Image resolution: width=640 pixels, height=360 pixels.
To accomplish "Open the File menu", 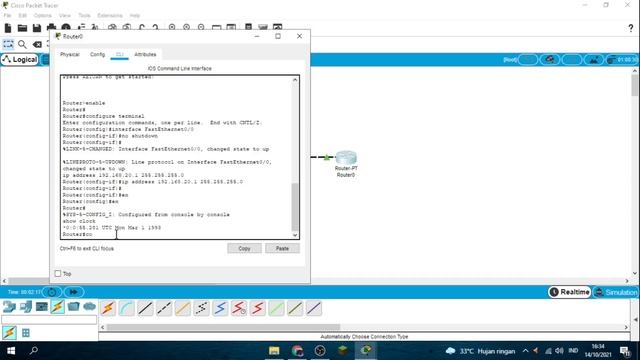I will pos(7,16).
